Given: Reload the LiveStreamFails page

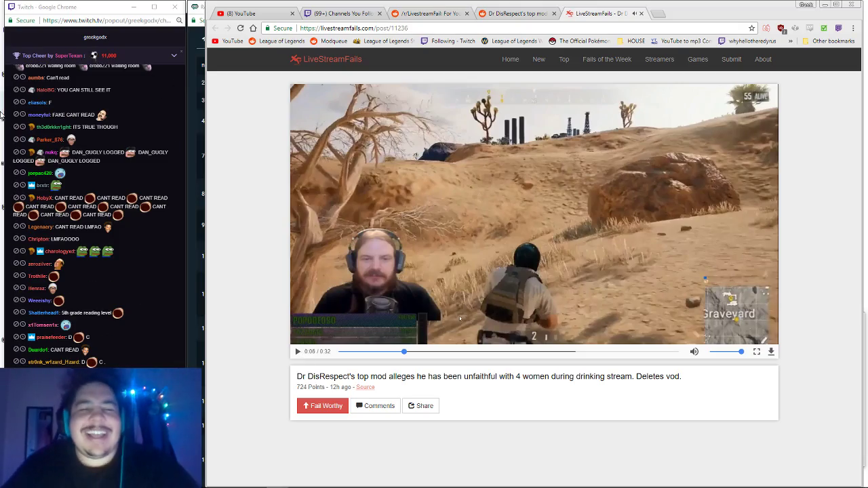Looking at the screenshot, I should point(240,28).
